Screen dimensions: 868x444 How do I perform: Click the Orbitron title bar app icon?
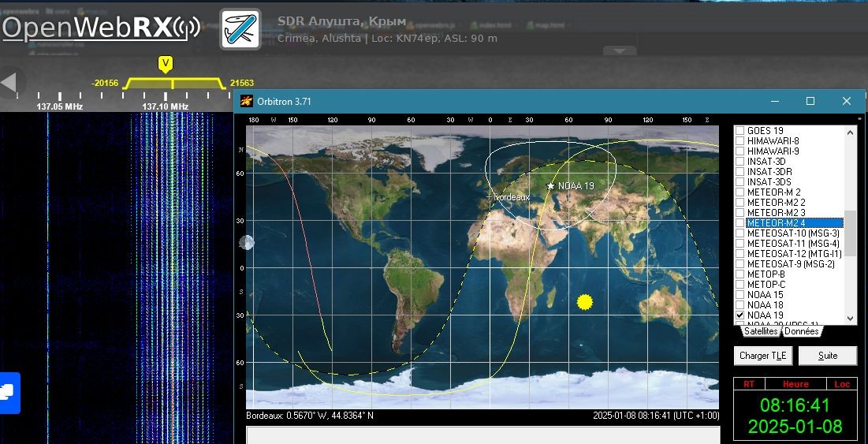(x=246, y=101)
